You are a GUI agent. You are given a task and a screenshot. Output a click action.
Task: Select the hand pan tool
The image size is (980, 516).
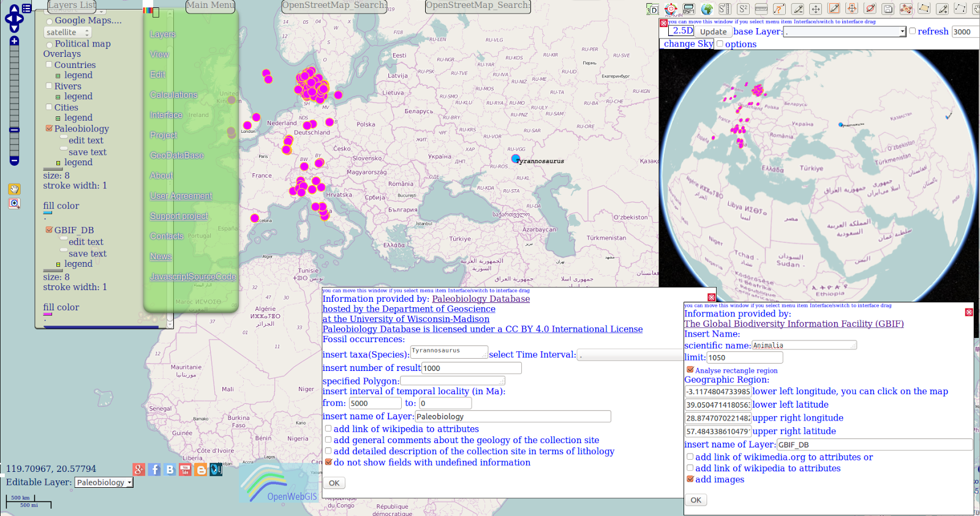click(14, 189)
